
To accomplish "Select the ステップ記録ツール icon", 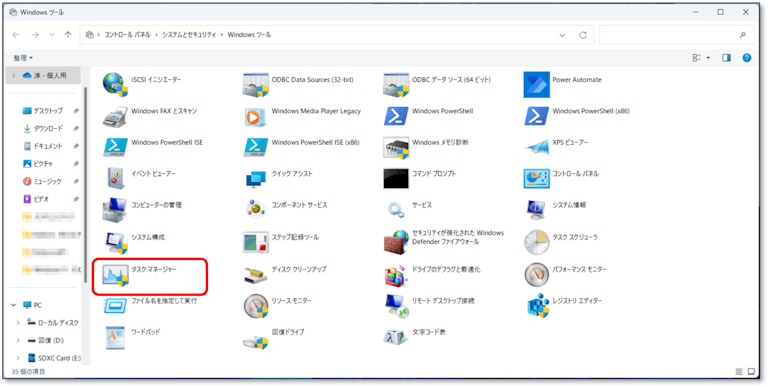I will tap(256, 242).
